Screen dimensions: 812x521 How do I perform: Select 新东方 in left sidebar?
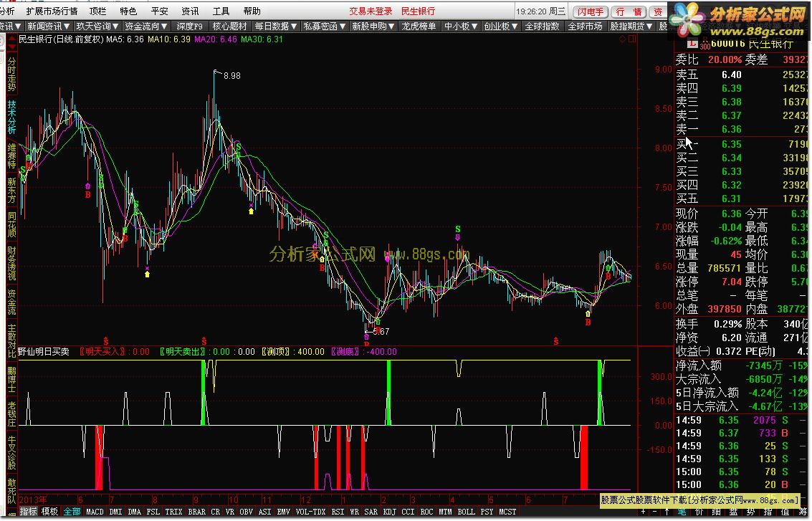[x=11, y=190]
